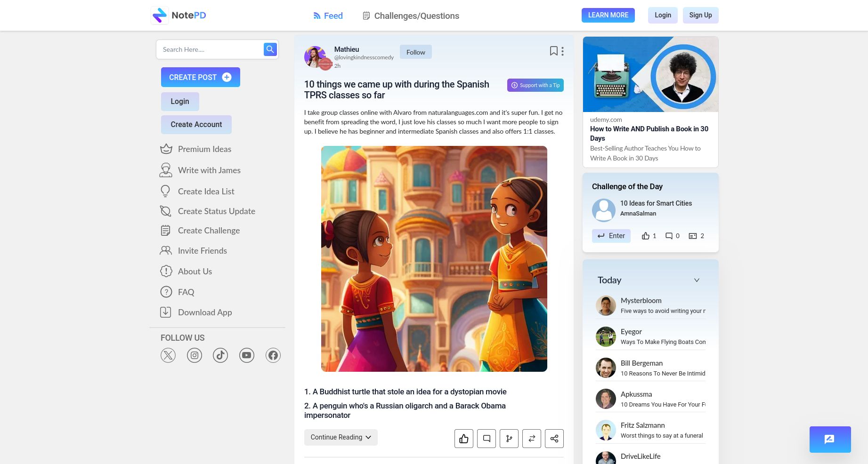Expand the Continue Reading dropdown
This screenshot has width=868, height=464.
[341, 437]
